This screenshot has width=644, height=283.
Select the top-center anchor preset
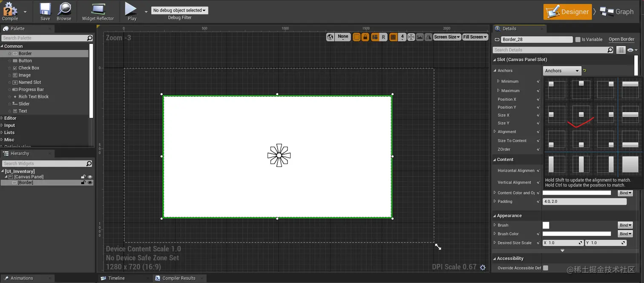click(581, 90)
